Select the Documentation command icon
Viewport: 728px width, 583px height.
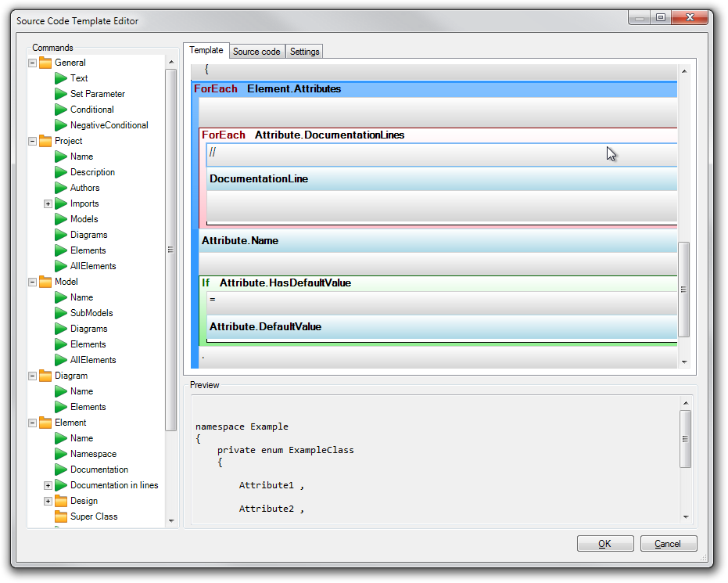pyautogui.click(x=61, y=470)
